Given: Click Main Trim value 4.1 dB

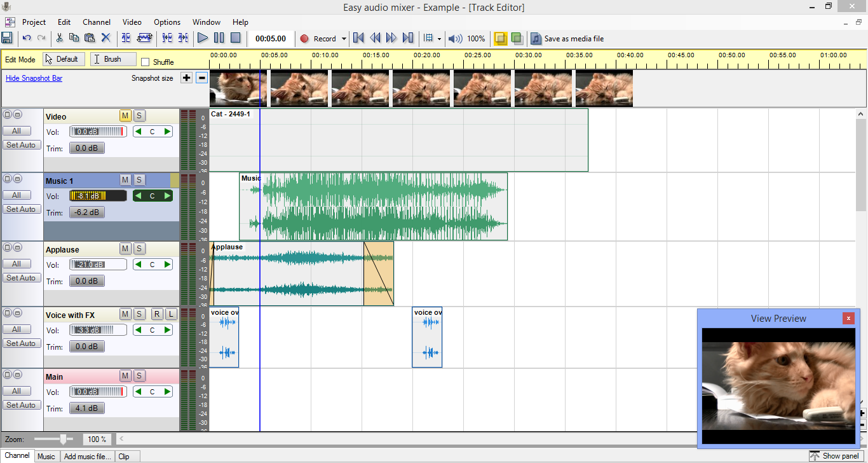Looking at the screenshot, I should pyautogui.click(x=86, y=408).
